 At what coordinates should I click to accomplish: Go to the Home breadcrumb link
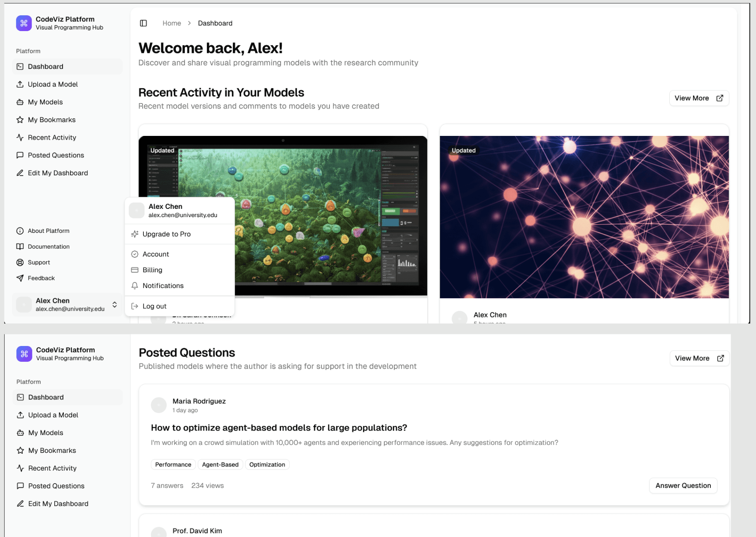(x=172, y=23)
